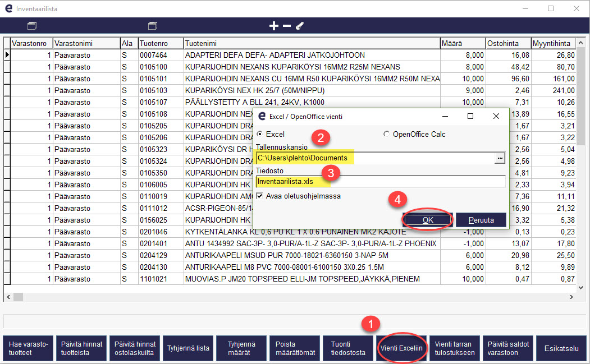Image resolution: width=590 pixels, height=364 pixels.
Task: Click the Tyhjennä määrät button
Action: pyautogui.click(x=241, y=348)
